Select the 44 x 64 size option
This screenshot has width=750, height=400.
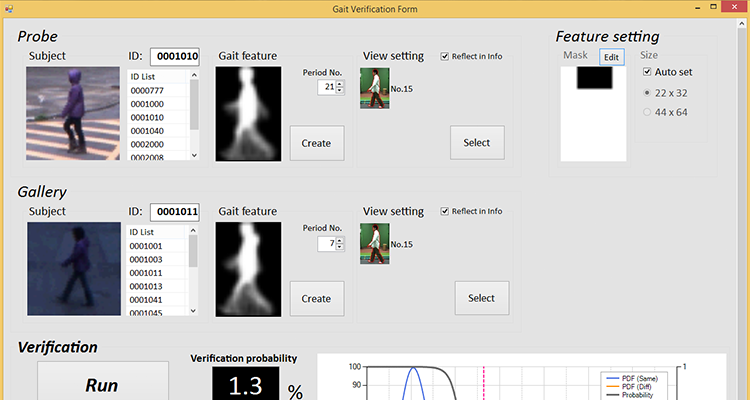646,112
